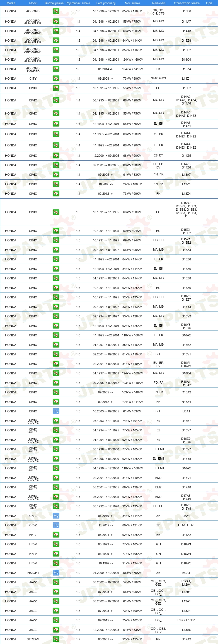Click the Model column header
This screenshot has width=218, height=644.
tap(33, 3)
